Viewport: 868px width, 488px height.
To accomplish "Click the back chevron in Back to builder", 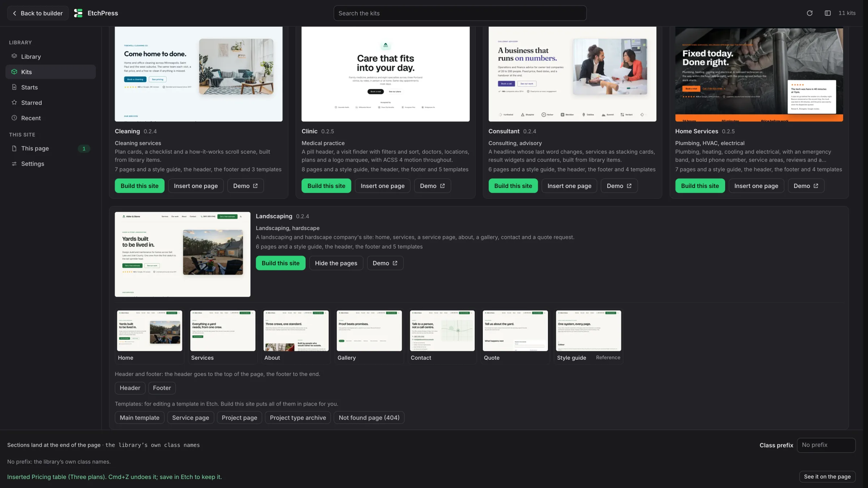I will click(14, 13).
